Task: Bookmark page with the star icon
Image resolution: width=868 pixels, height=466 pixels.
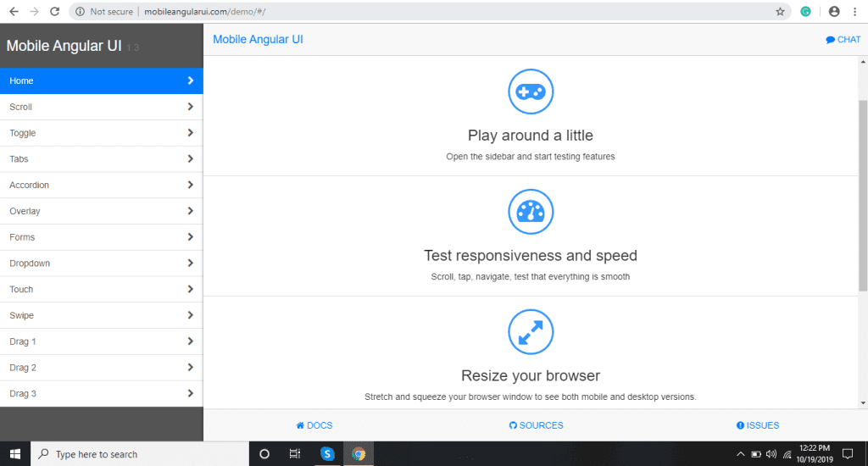Action: (780, 12)
